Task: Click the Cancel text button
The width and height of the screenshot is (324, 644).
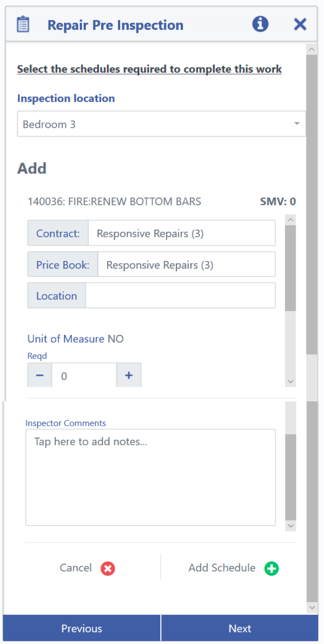Action: [76, 568]
